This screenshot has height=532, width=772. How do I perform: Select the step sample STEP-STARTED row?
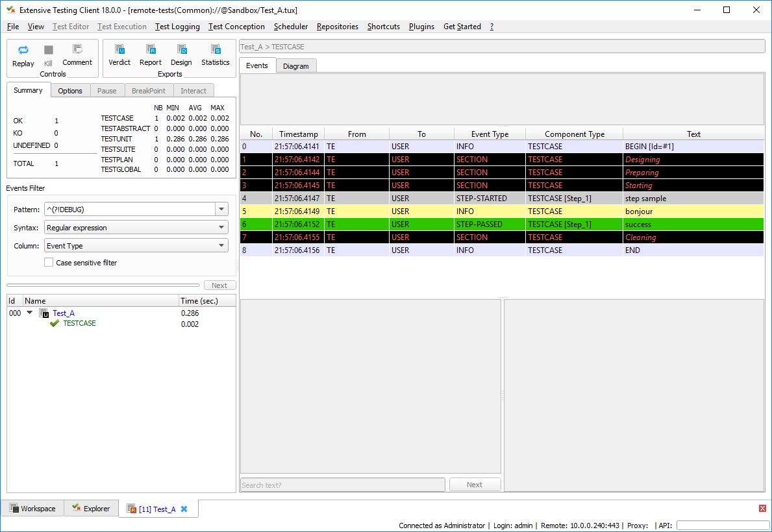[x=502, y=199]
